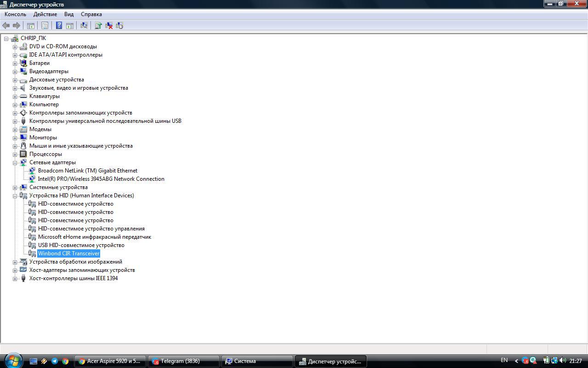
Task: Open Help using the blue question mark icon
Action: (59, 26)
